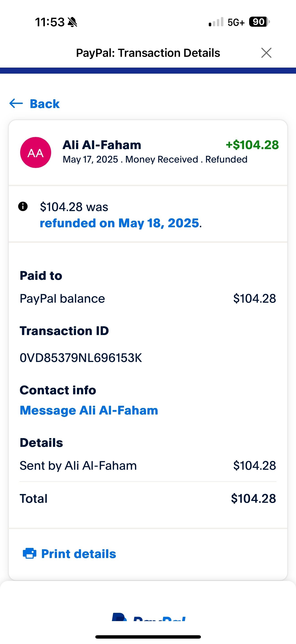Tap the Back arrow icon
The width and height of the screenshot is (296, 644).
pyautogui.click(x=16, y=103)
